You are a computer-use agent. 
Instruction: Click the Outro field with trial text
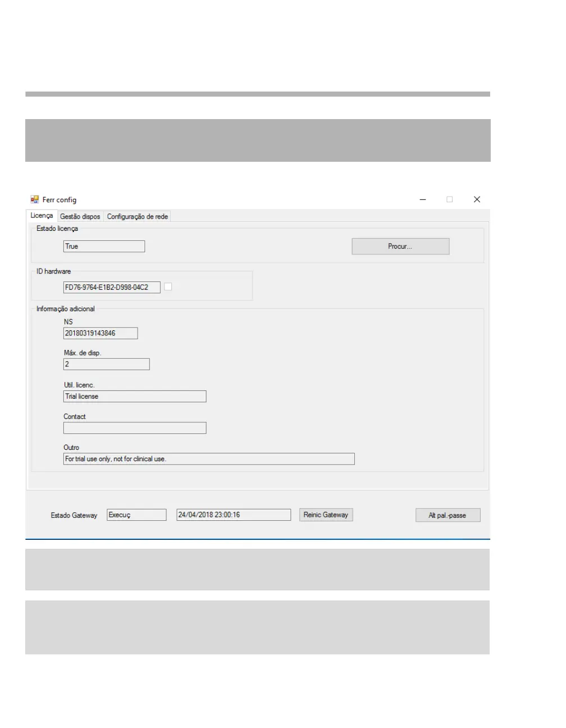[x=209, y=459]
